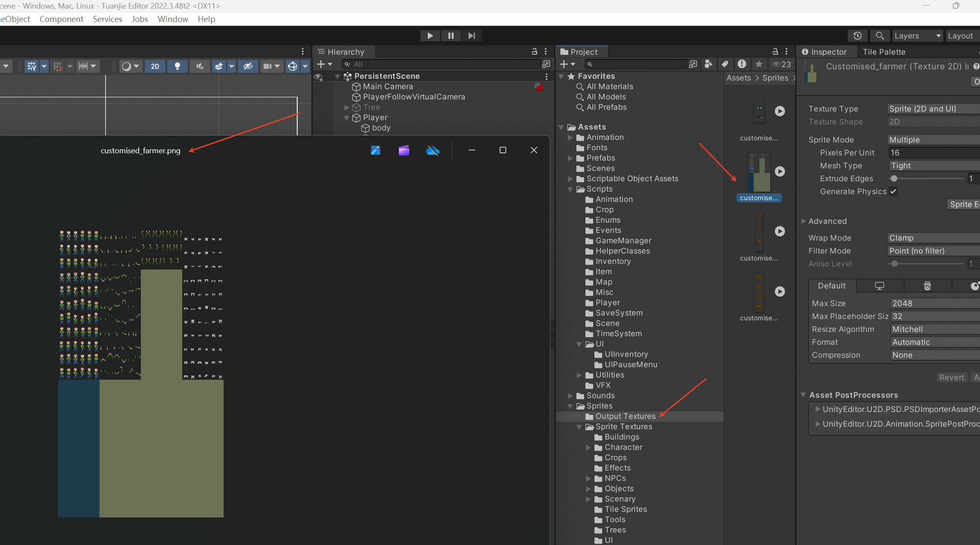Click grid snapping magnet icon
This screenshot has width=980, height=545.
[x=57, y=66]
